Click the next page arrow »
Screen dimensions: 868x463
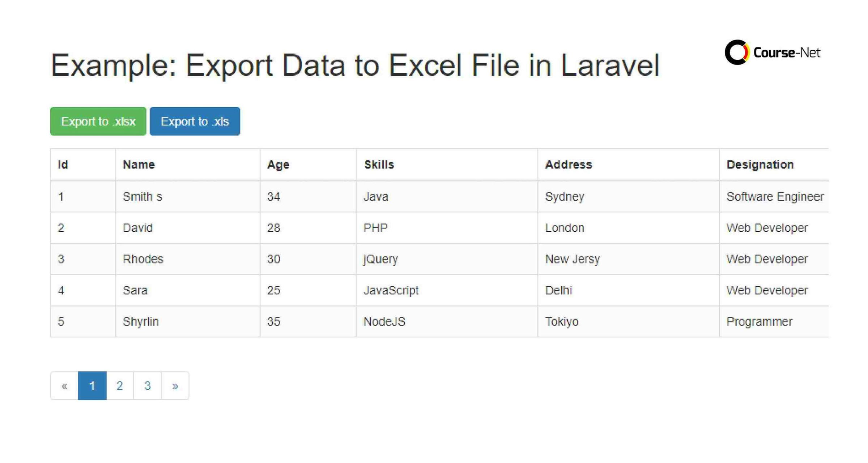[x=175, y=386]
